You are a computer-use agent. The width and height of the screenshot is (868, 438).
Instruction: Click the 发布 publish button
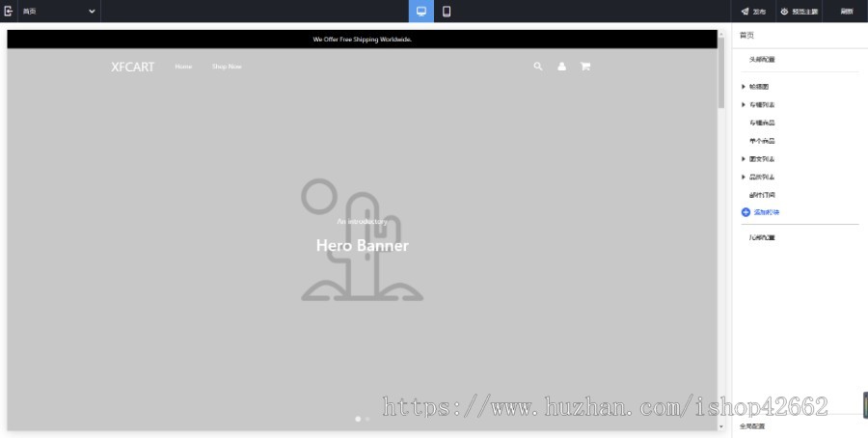(753, 11)
